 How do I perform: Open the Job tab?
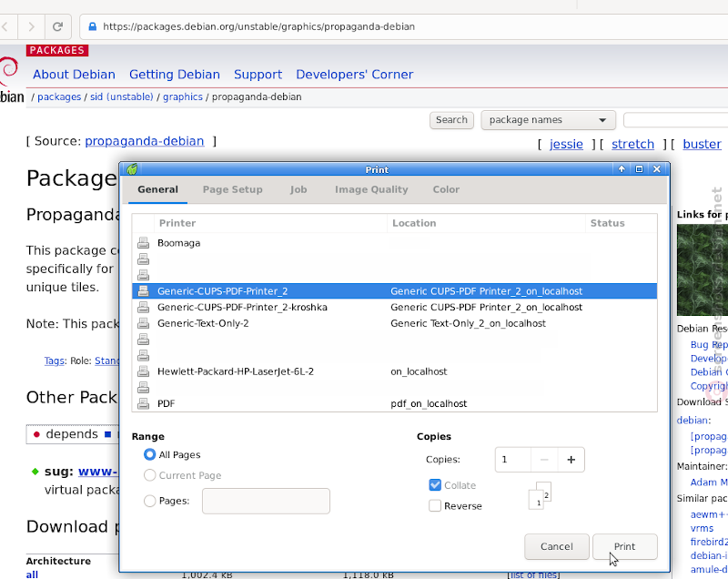coord(298,189)
